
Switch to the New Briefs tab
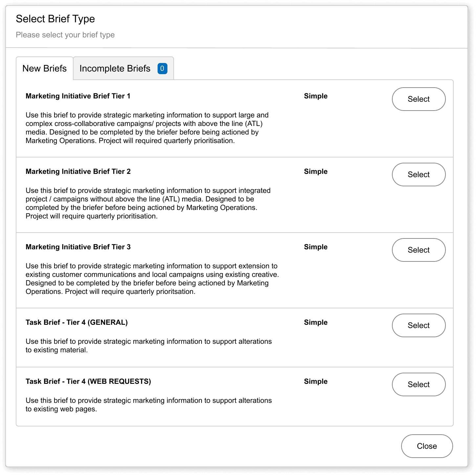(44, 68)
